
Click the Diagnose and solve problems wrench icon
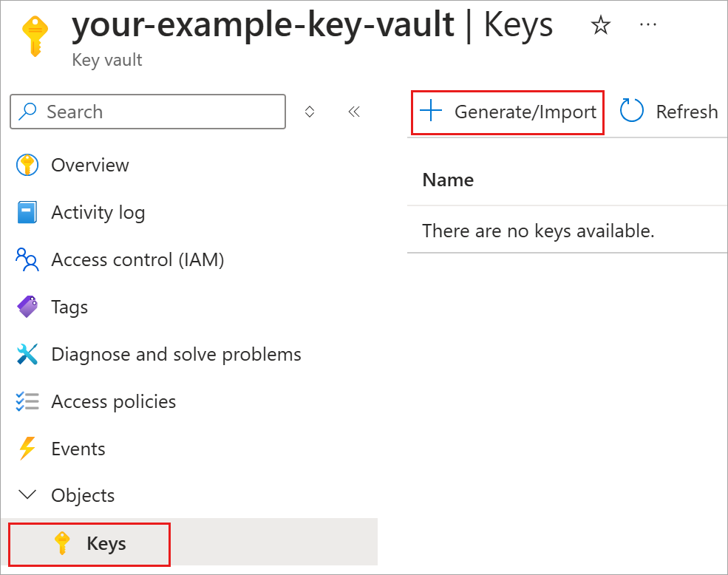click(x=27, y=354)
